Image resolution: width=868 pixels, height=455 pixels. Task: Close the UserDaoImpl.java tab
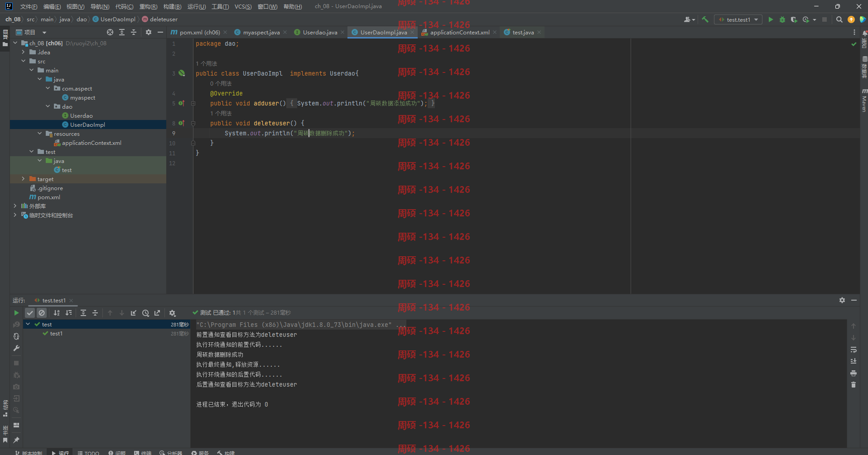click(x=412, y=33)
